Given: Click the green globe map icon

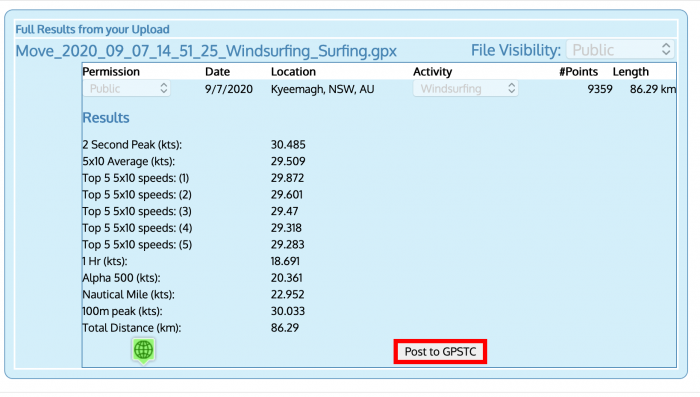Looking at the screenshot, I should [143, 350].
